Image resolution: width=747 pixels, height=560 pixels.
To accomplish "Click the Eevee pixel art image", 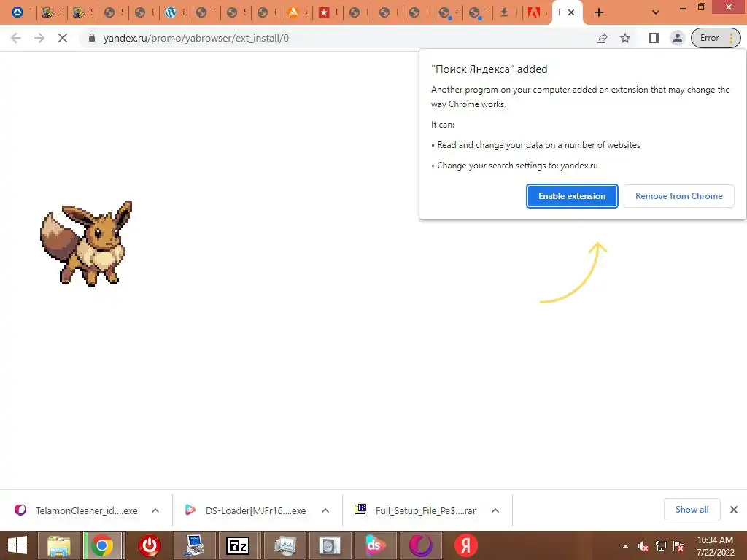I will (x=86, y=244).
